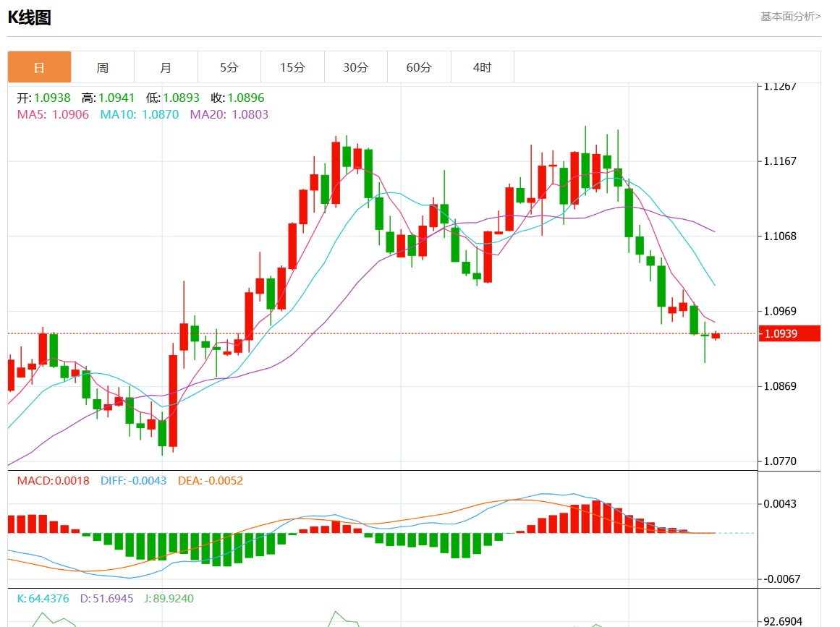Screen dimensions: 840x627
Task: Click the 高: 1.0941 high value
Action: pos(109,98)
